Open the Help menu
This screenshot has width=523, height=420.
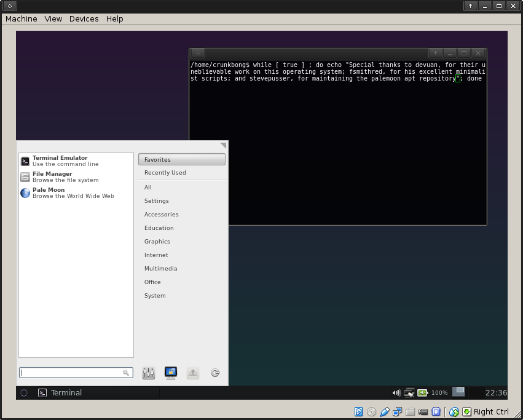[x=114, y=18]
